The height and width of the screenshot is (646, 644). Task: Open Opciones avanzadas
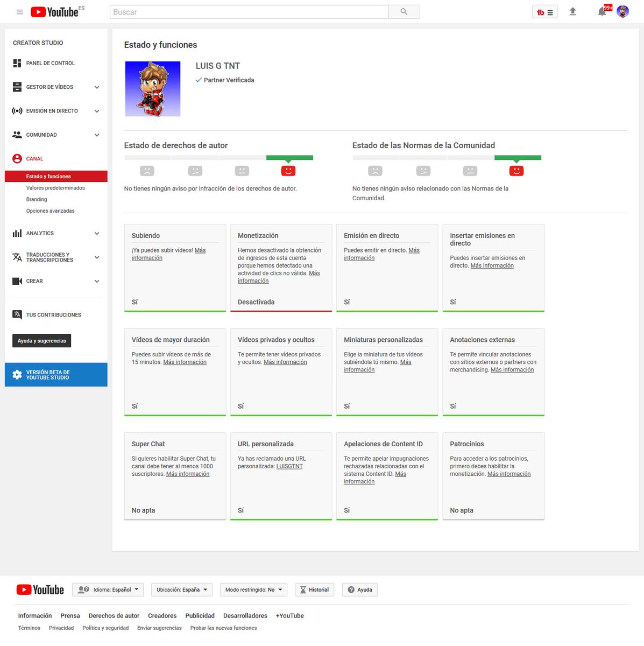pyautogui.click(x=51, y=211)
